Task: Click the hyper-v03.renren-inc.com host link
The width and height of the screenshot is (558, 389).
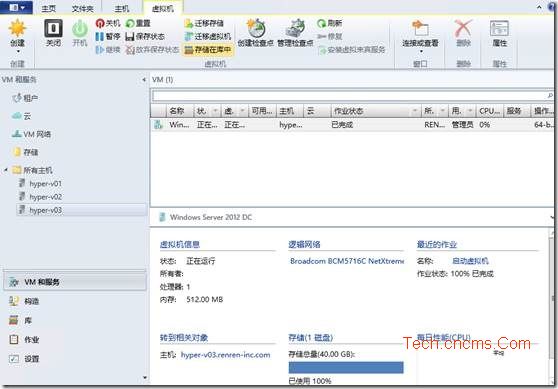Action: [225, 355]
